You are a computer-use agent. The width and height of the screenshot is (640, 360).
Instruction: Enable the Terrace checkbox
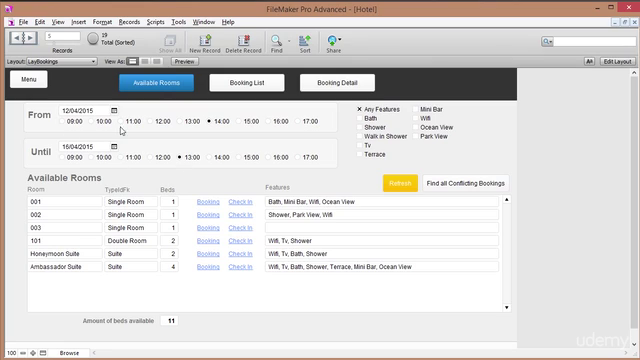(x=359, y=154)
